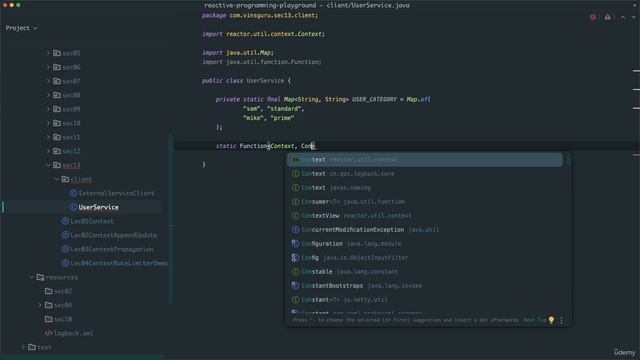Expand the sec05 folder
Image resolution: width=640 pixels, height=360 pixels.
pos(48,53)
